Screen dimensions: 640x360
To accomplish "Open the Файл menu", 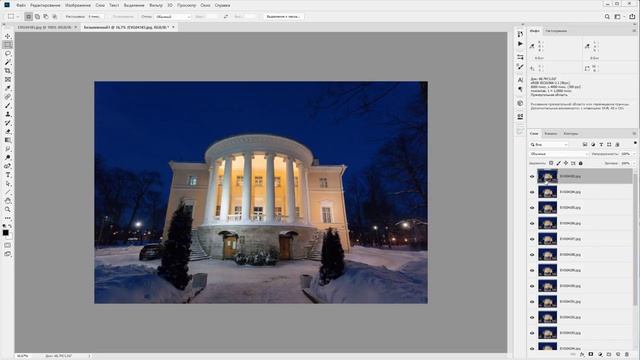I will coord(21,5).
